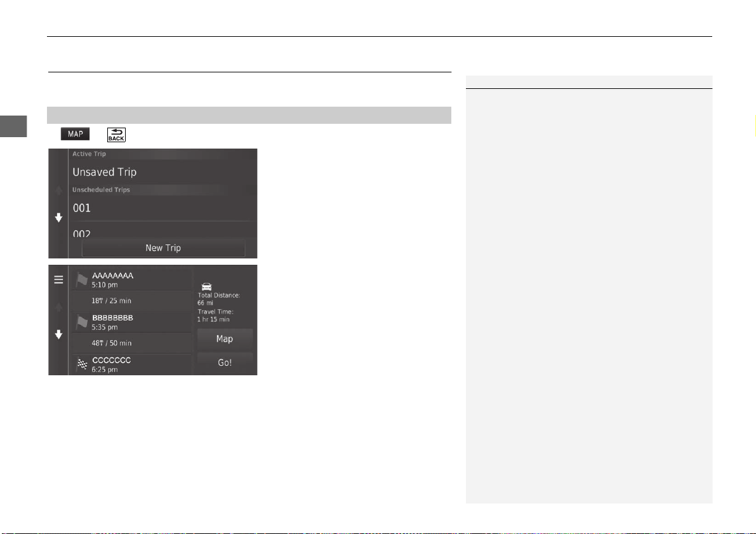Click the down arrow in the destination list
756x534 pixels.
click(x=59, y=335)
